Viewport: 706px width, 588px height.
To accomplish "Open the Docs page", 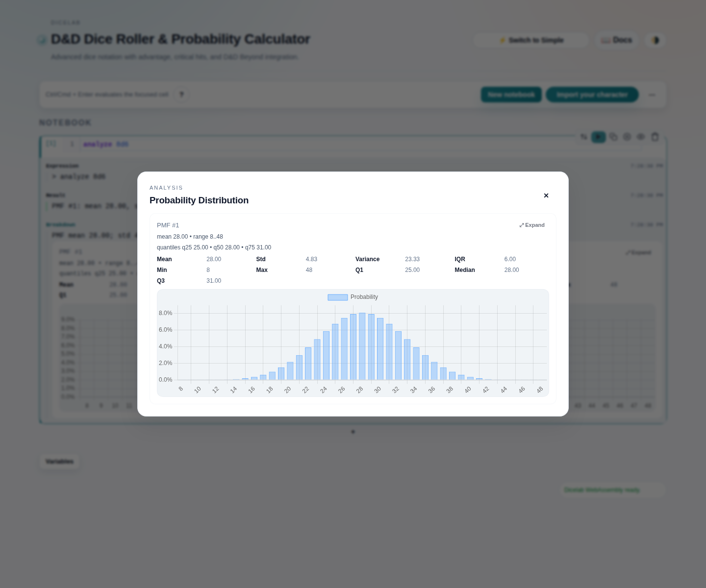I will pyautogui.click(x=616, y=40).
